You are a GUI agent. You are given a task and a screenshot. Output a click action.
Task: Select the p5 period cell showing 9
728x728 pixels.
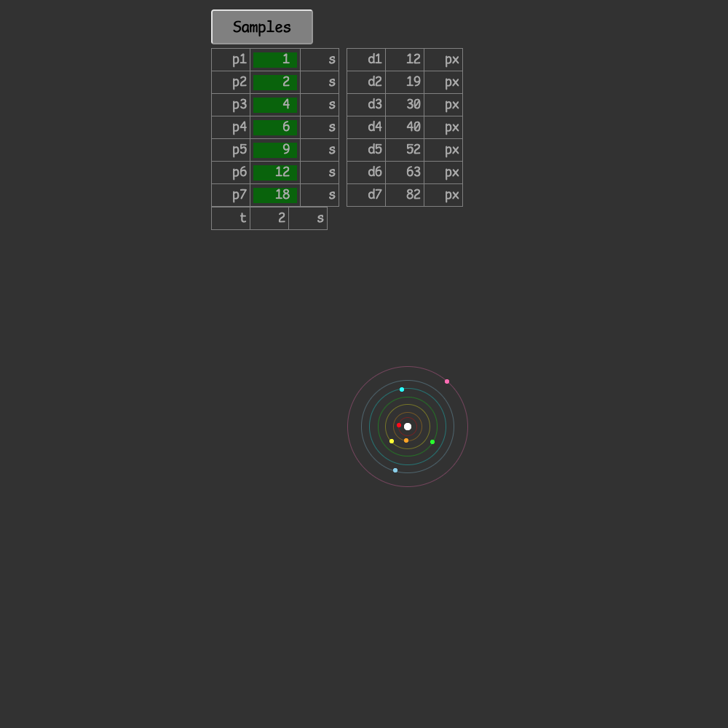coord(274,149)
